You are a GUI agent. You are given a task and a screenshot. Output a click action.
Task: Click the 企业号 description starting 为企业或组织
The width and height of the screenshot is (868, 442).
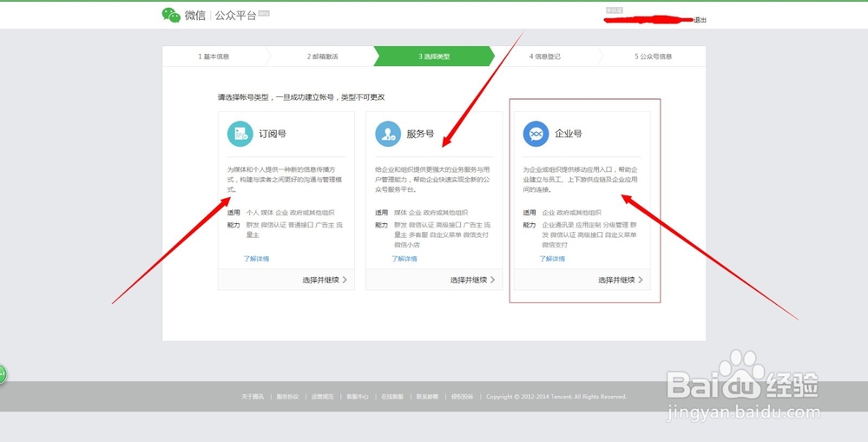tap(581, 180)
